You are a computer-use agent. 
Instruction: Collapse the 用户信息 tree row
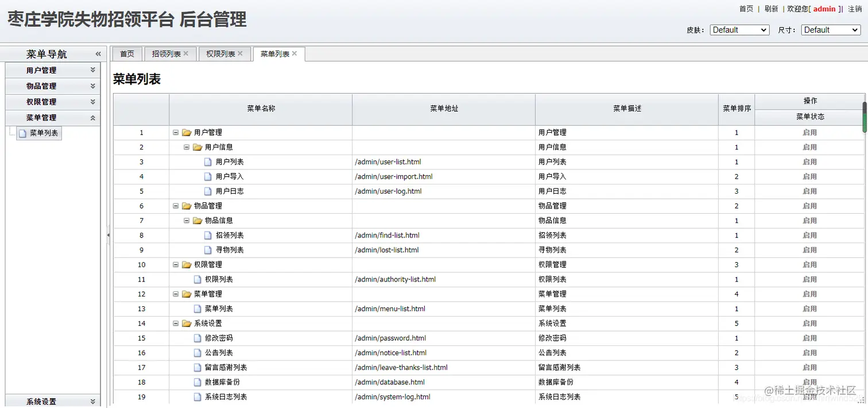[187, 147]
